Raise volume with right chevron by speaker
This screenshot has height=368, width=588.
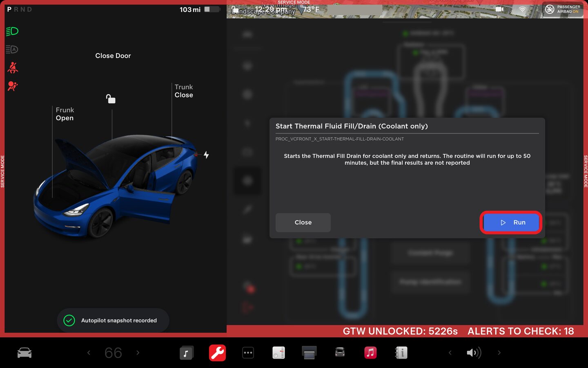pos(499,352)
